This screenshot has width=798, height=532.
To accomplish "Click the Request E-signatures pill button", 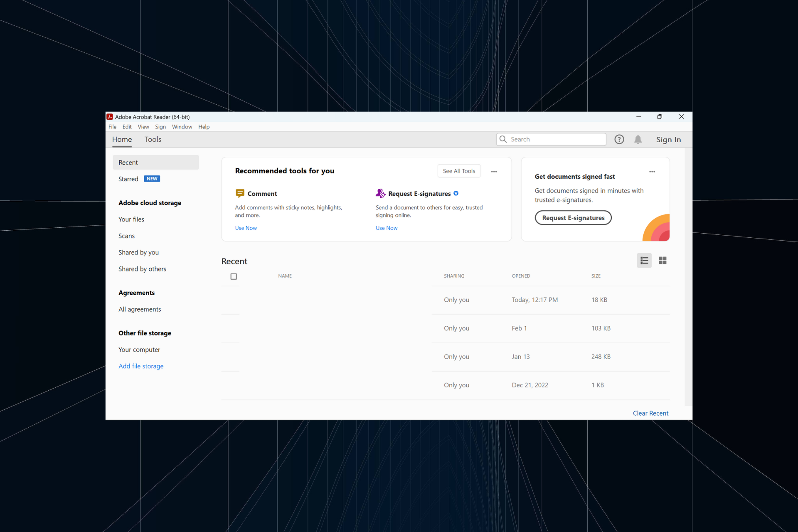I will click(573, 218).
